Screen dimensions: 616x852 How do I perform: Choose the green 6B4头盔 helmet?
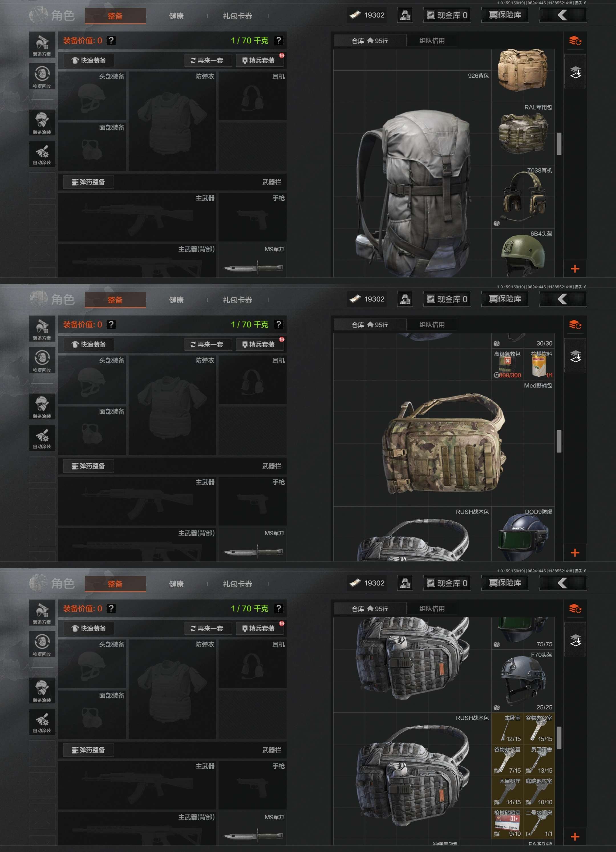point(523,253)
